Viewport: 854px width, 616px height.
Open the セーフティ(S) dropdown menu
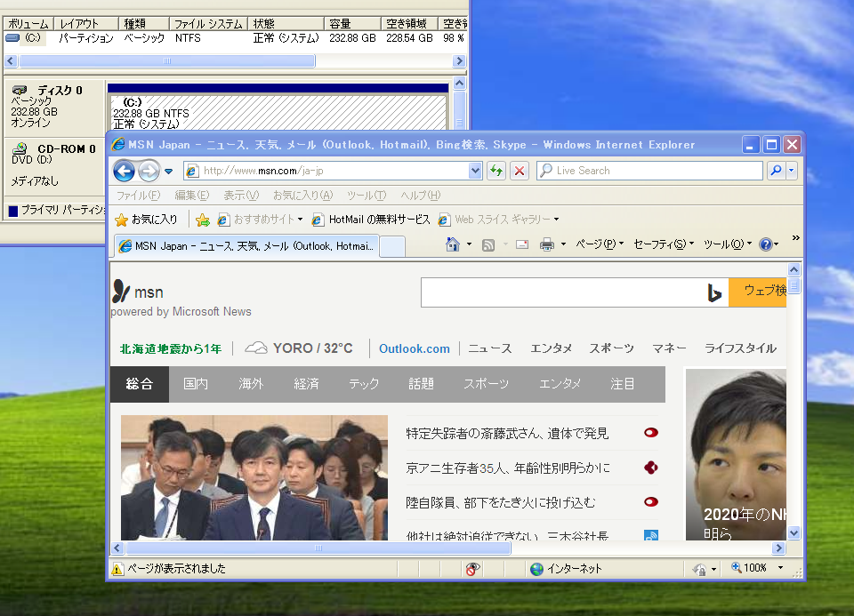[659, 244]
